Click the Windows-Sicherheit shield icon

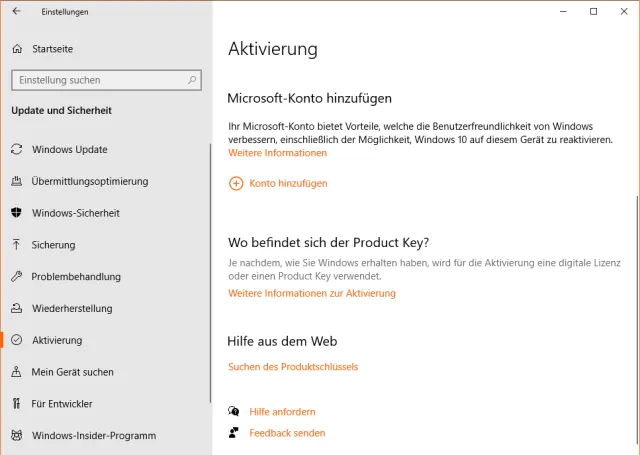click(16, 213)
